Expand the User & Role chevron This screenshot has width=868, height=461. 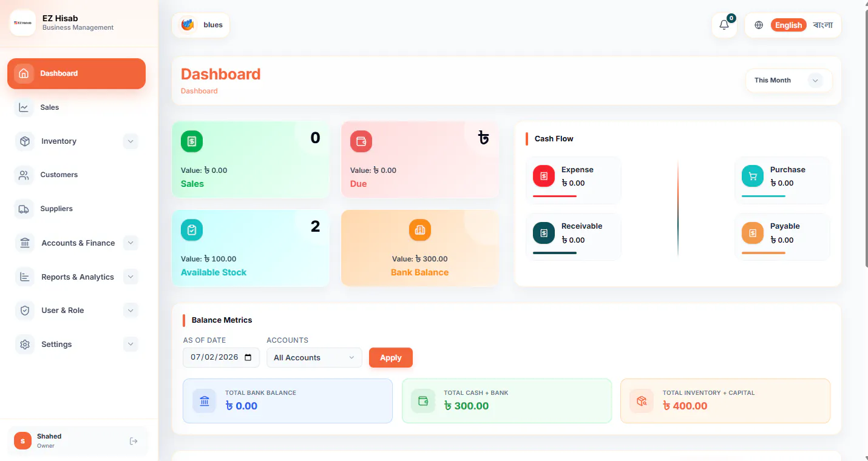click(131, 311)
